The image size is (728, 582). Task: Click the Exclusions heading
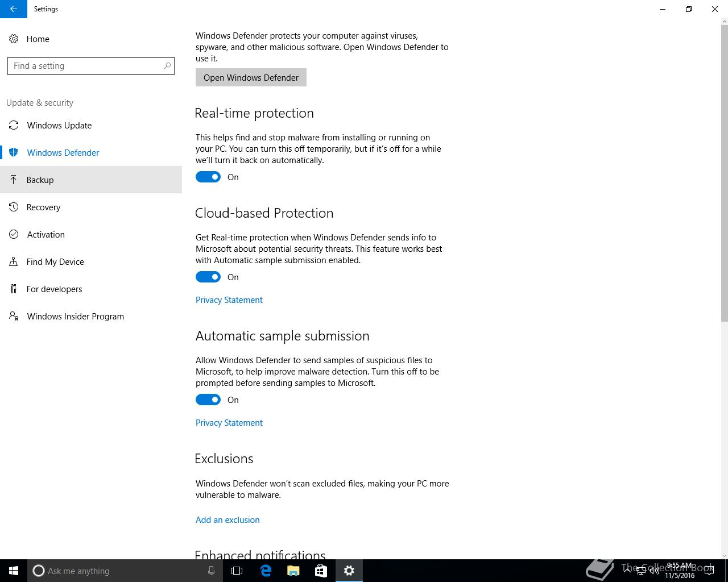(x=224, y=459)
